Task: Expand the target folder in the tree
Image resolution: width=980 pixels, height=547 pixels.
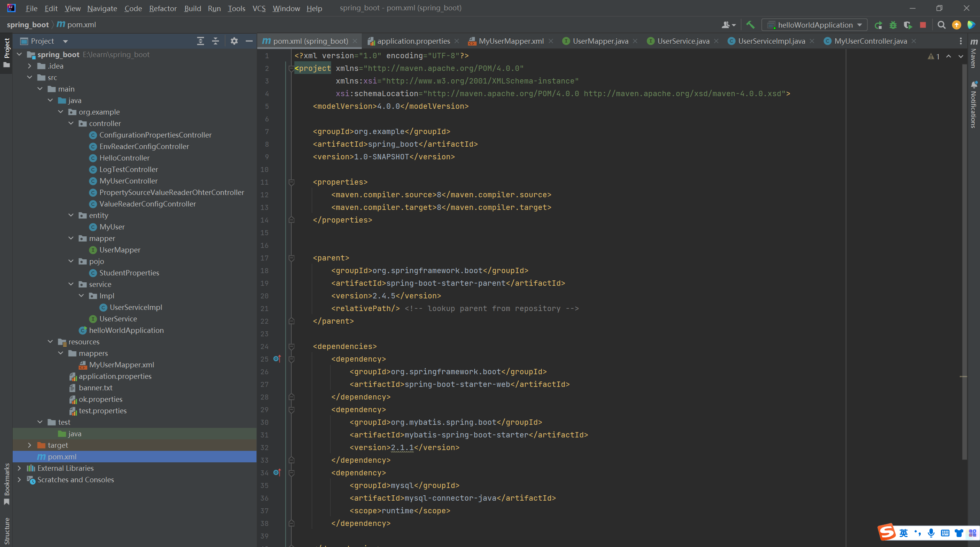Action: pos(29,445)
